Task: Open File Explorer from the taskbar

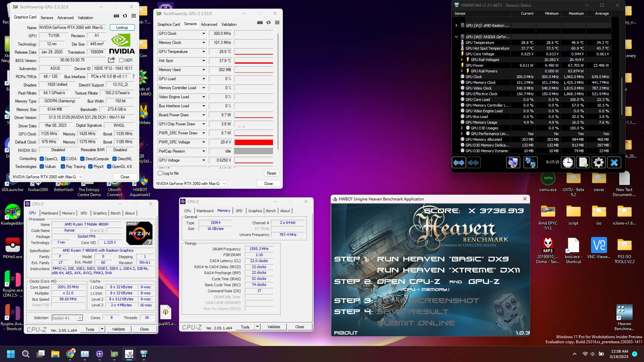Action: click(x=55, y=354)
